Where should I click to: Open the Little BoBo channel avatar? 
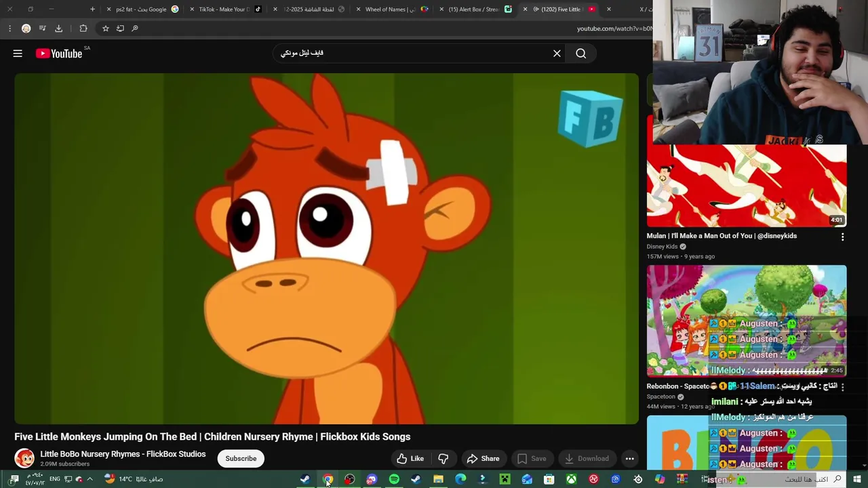pos(24,459)
